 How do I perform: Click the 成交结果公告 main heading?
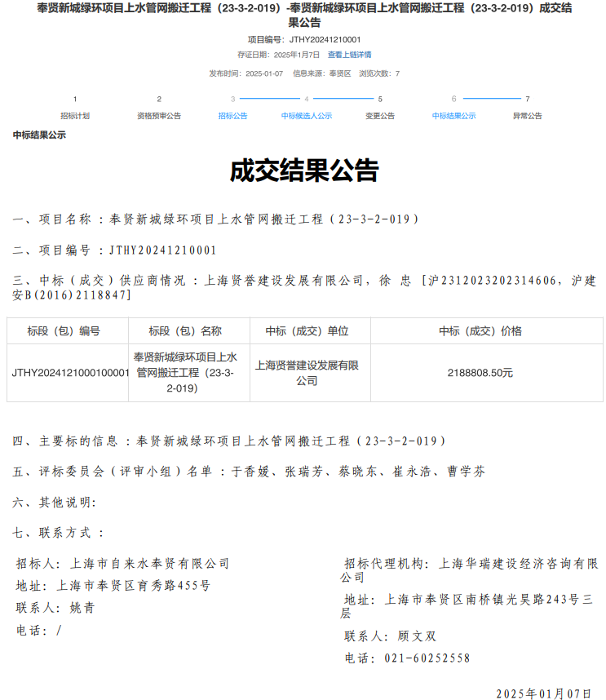(x=303, y=171)
